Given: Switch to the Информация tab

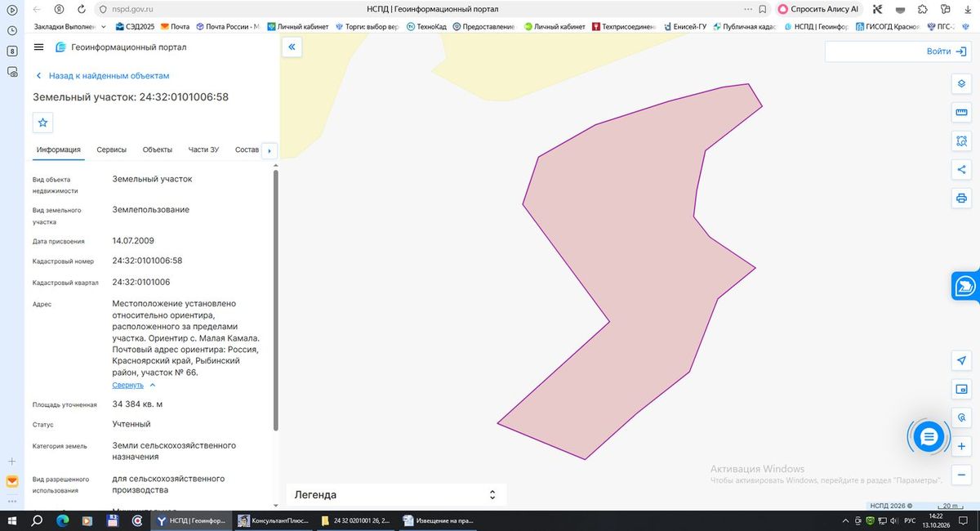Looking at the screenshot, I should [x=59, y=149].
